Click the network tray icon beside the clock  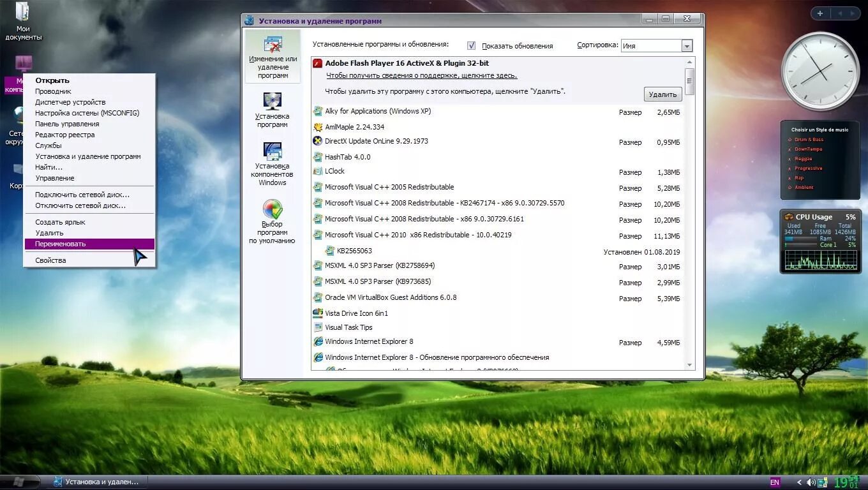823,482
